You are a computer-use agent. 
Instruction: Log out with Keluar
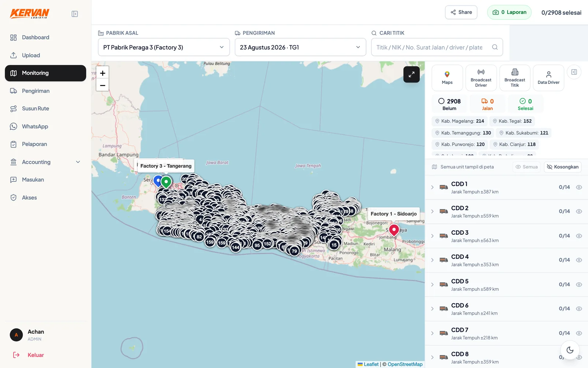(x=29, y=355)
